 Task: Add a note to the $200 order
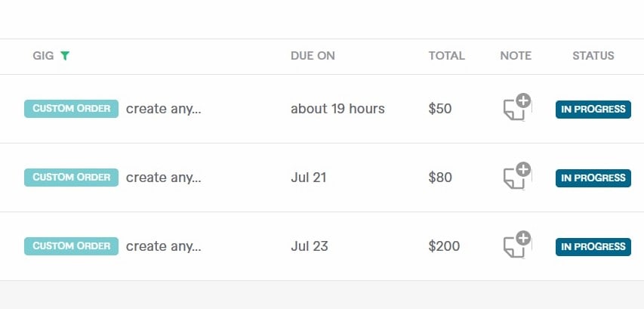(517, 244)
